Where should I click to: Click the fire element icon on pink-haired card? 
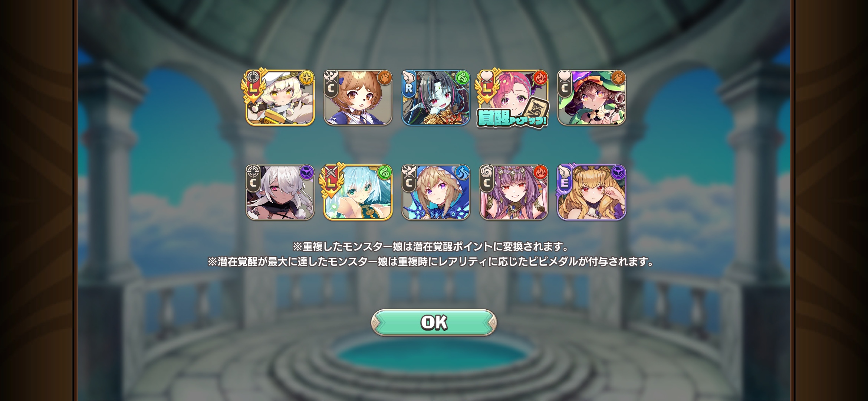[540, 78]
